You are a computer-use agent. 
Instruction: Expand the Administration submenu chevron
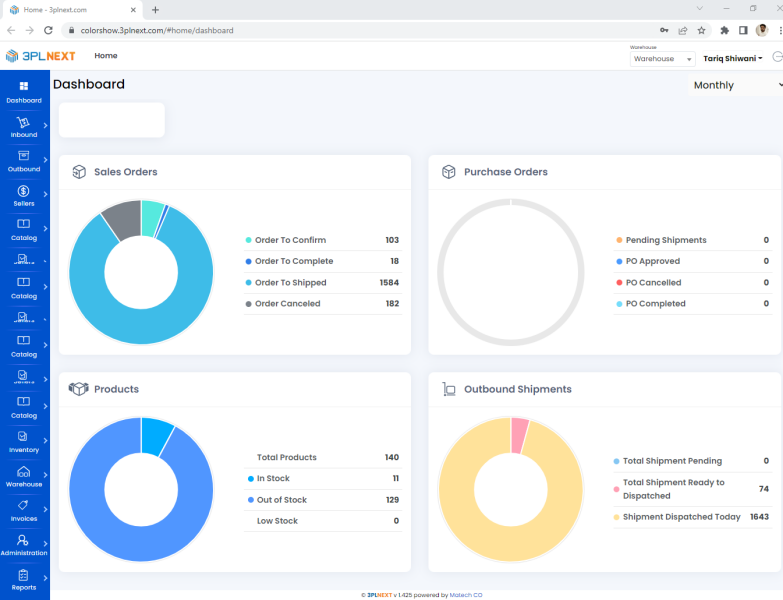pos(45,543)
